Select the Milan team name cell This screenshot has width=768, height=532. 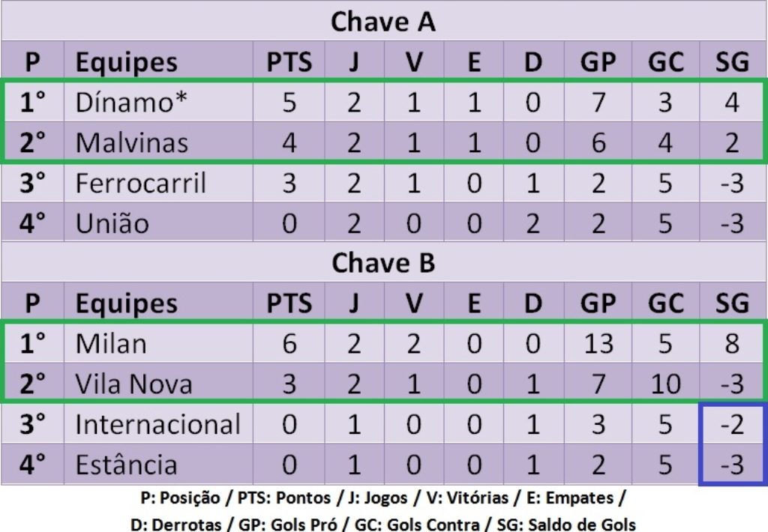pos(111,344)
